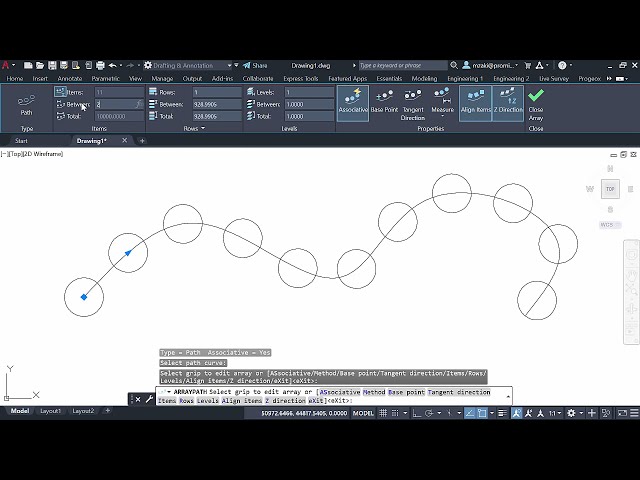Image resolution: width=640 pixels, height=480 pixels.
Task: Click the Workspace Switching gear icon in status bar
Action: [571, 413]
